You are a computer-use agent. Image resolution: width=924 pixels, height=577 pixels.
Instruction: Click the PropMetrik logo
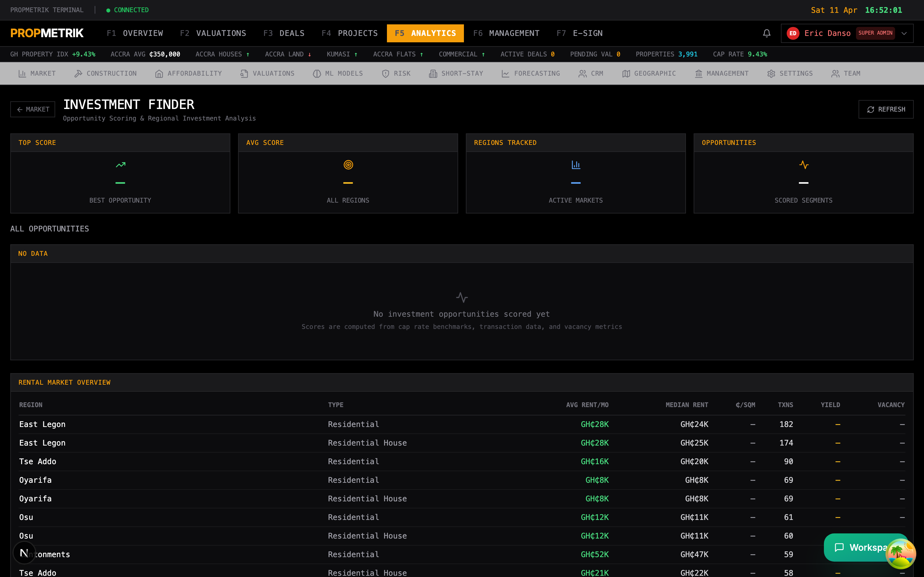pos(47,33)
